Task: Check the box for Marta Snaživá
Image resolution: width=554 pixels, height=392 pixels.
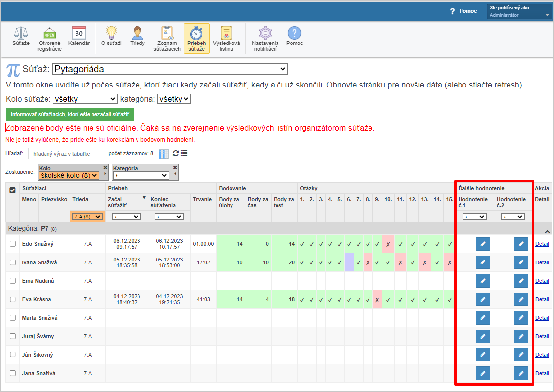Action: point(13,318)
